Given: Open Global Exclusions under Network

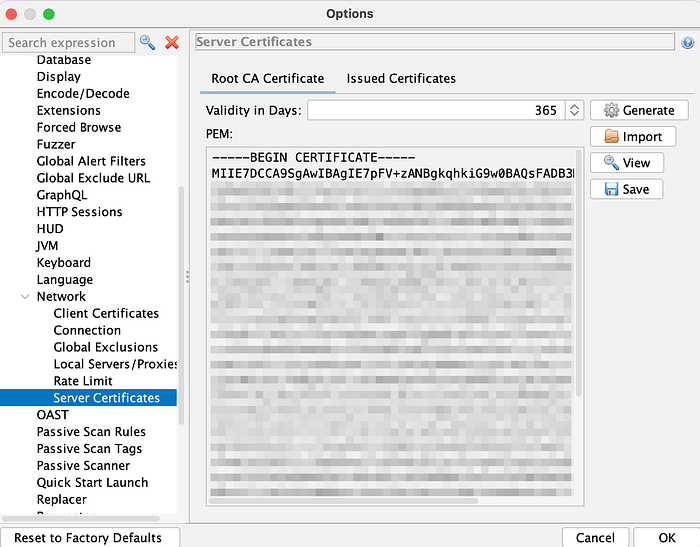Looking at the screenshot, I should click(x=106, y=347).
